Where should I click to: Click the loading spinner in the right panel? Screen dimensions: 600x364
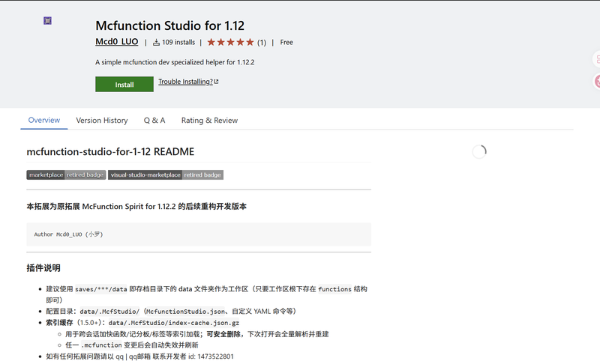(x=479, y=151)
